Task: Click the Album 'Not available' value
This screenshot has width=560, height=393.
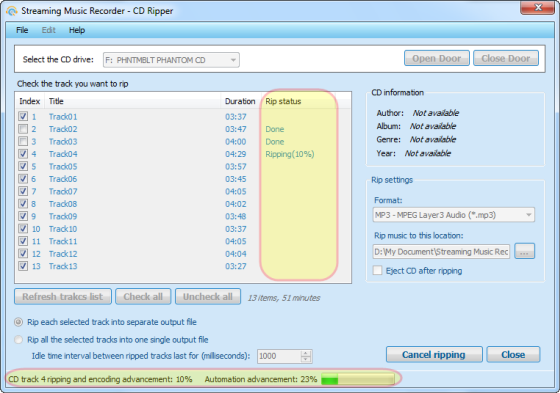Action: 433,126
